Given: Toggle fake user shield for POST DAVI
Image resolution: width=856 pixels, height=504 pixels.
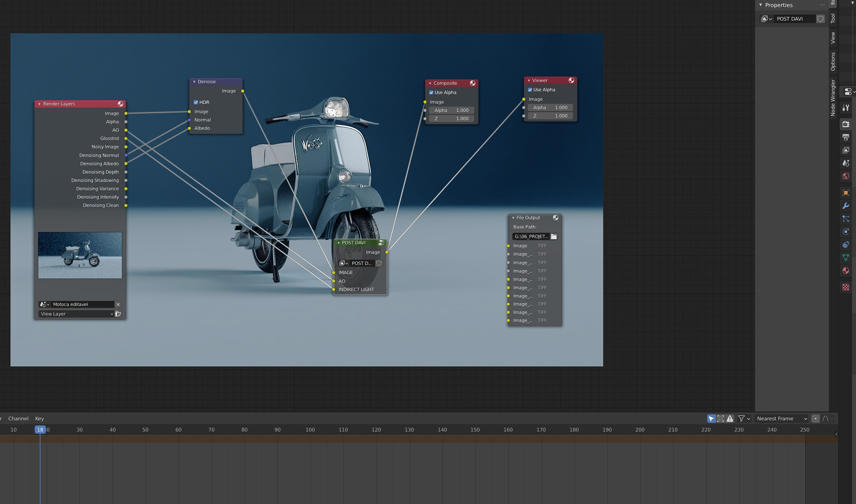Looking at the screenshot, I should 820,19.
